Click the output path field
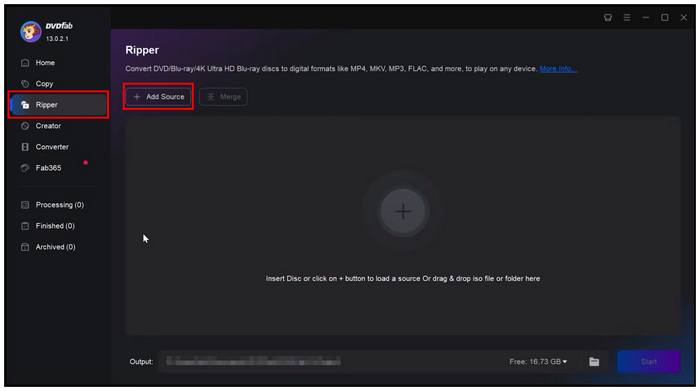Image resolution: width=700 pixels, height=391 pixels. pyautogui.click(x=330, y=362)
